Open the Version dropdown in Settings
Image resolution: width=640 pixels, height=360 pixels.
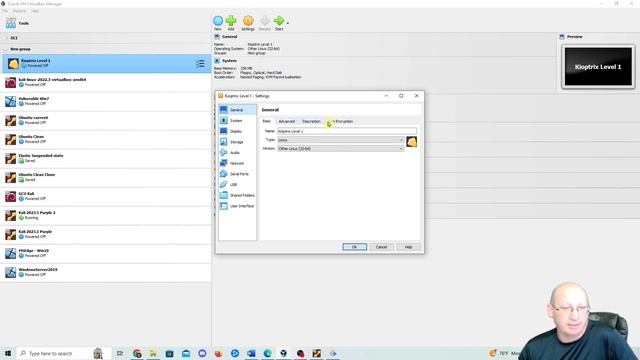coord(341,149)
